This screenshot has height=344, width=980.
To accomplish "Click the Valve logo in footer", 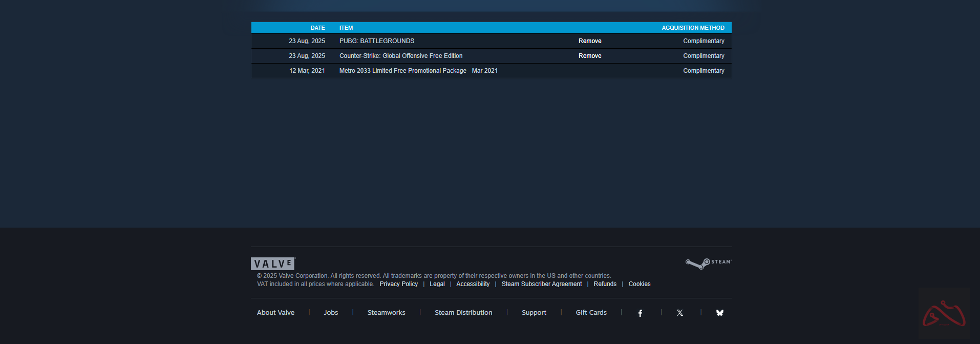I will [x=273, y=264].
